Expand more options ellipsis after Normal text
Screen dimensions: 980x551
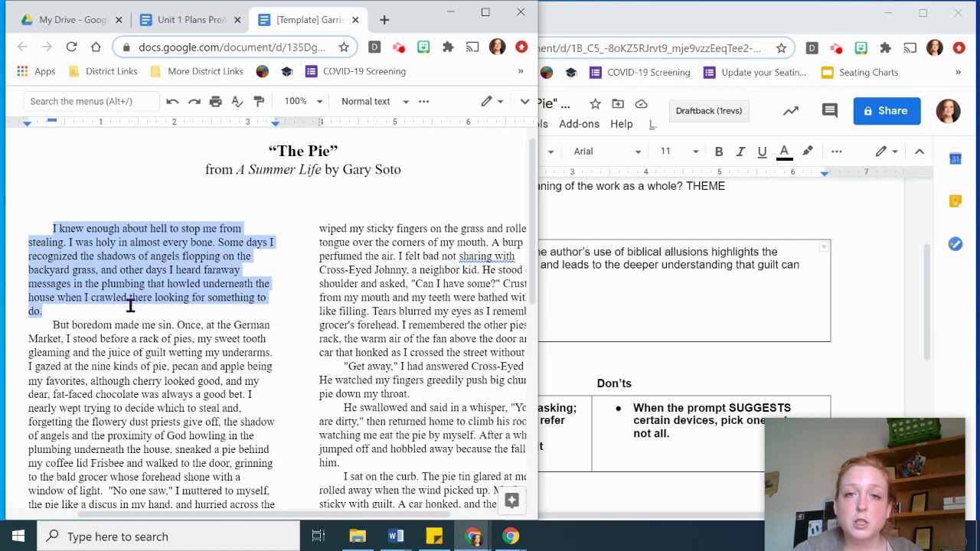423,101
